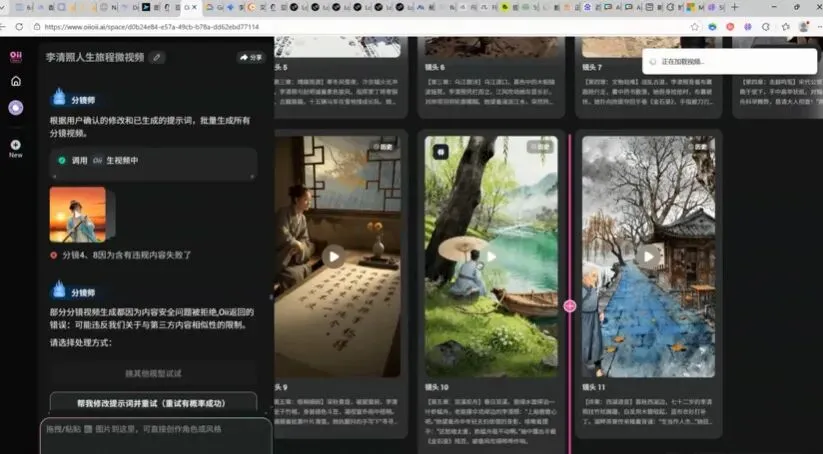
Task: Add this page to favorites with the star icon
Action: [695, 27]
